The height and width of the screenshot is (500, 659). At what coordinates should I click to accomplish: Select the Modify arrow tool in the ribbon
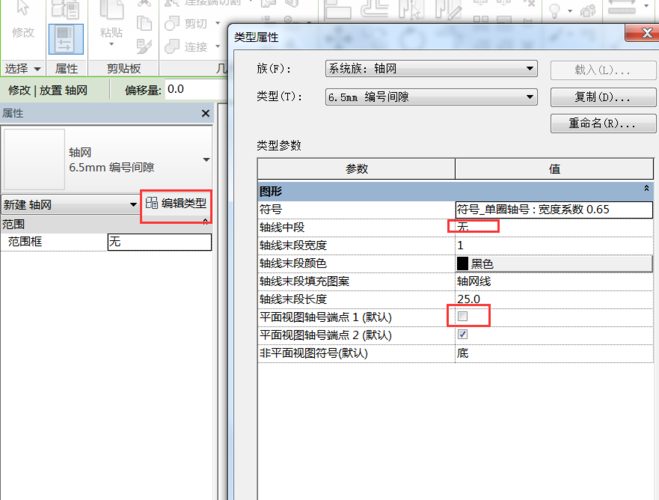23,8
